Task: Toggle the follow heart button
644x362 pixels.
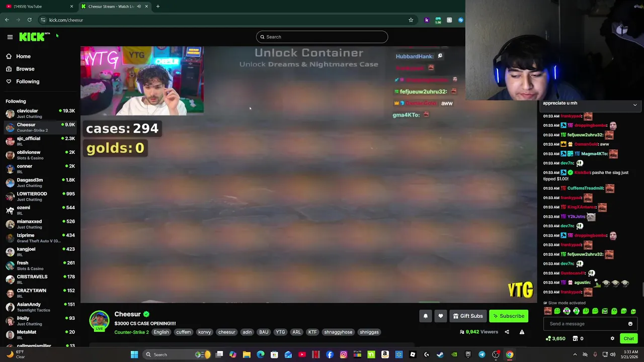Action: [x=441, y=316]
